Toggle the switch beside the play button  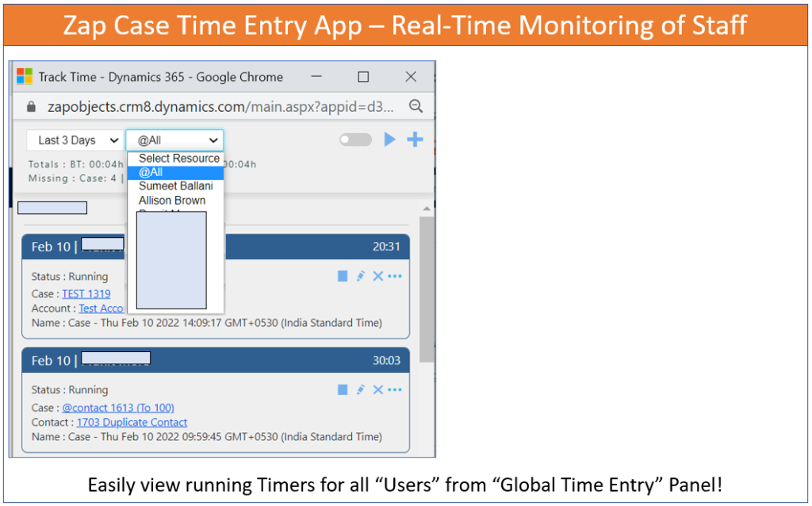pos(356,140)
